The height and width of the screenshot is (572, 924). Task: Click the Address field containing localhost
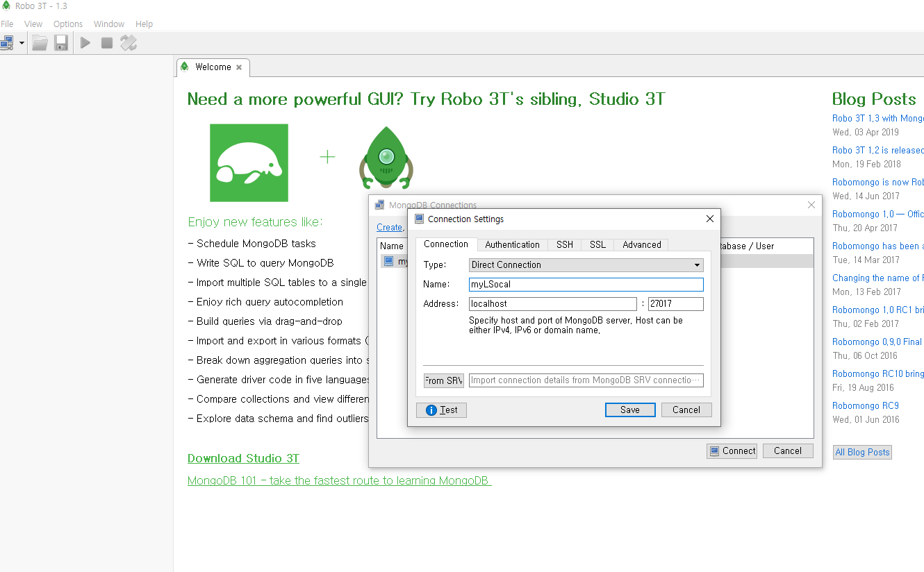tap(552, 303)
